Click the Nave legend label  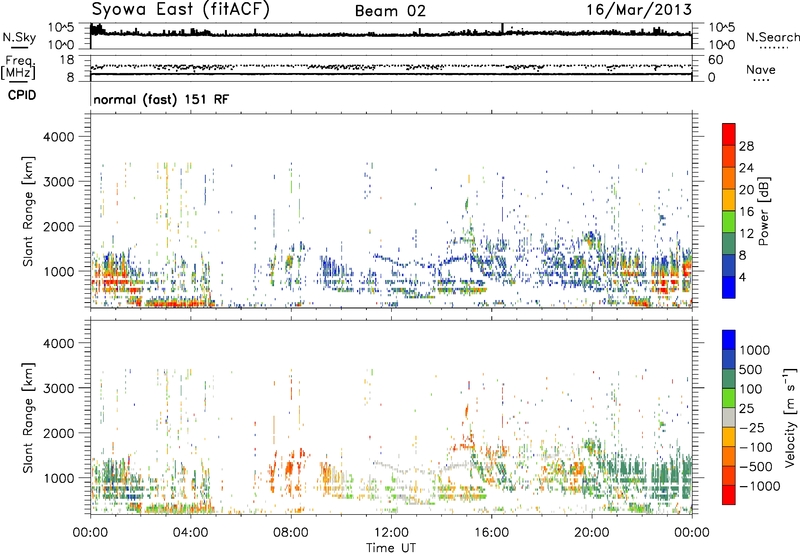click(x=760, y=70)
